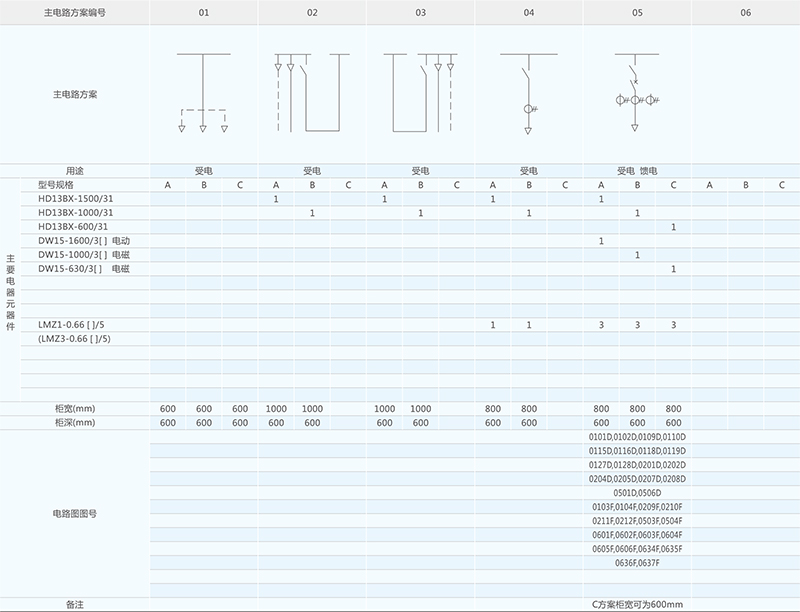Screen dimensions: 800x612
Task: Click the DW15-630/3[ ] 电磁 row label
Action: pyautogui.click(x=83, y=269)
